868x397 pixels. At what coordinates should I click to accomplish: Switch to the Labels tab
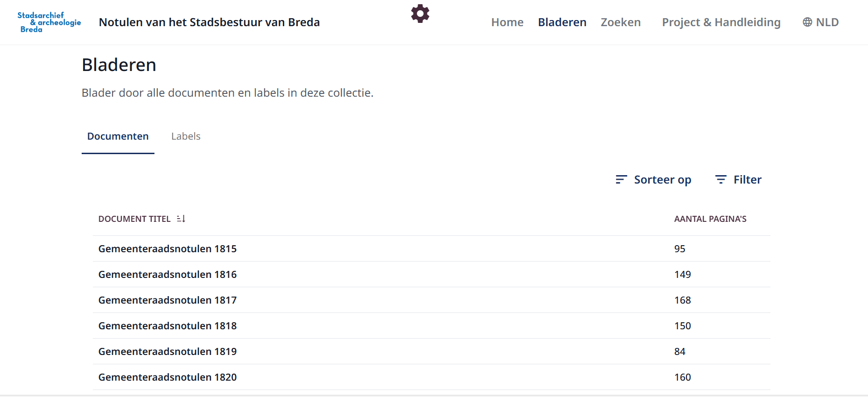coord(186,136)
